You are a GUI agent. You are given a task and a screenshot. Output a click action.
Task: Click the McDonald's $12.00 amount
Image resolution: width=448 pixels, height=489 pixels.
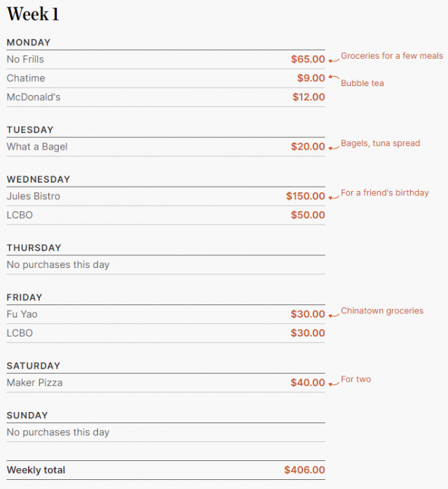pyautogui.click(x=309, y=97)
